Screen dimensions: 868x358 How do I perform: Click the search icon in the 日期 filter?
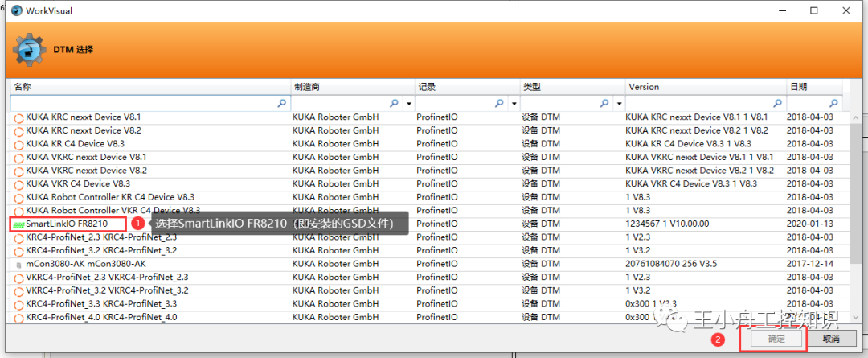(833, 103)
